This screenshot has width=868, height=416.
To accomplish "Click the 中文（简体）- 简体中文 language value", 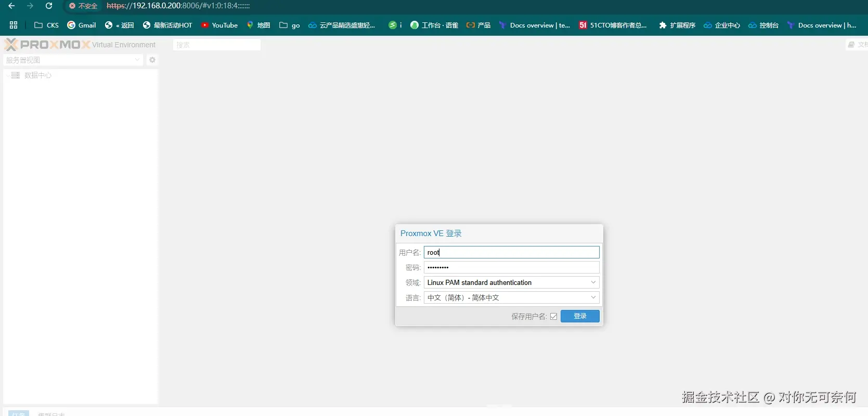I will tap(463, 297).
